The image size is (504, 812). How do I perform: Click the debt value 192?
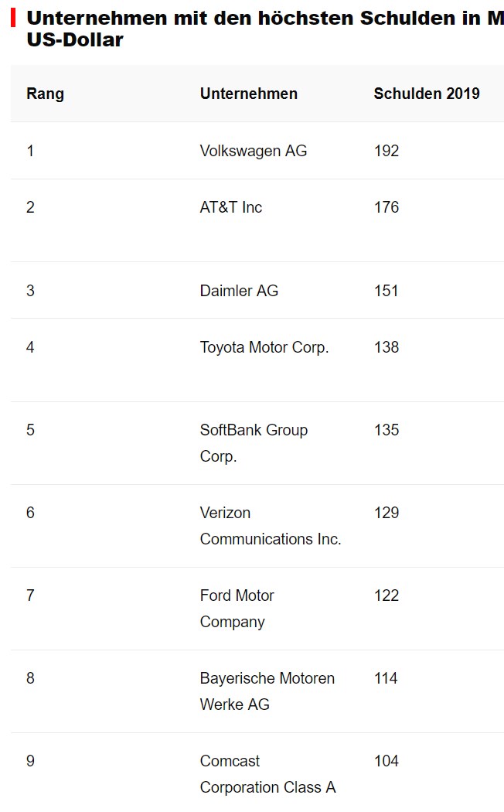click(x=386, y=151)
